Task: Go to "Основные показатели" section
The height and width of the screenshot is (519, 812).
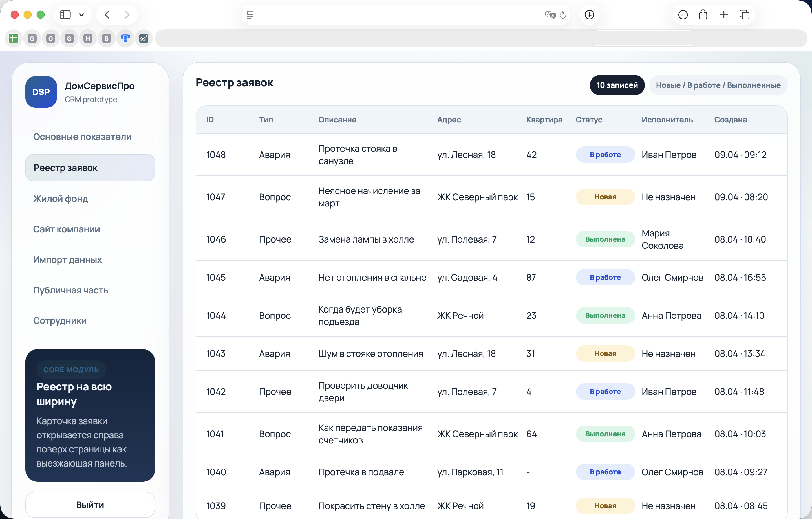Action: tap(82, 137)
